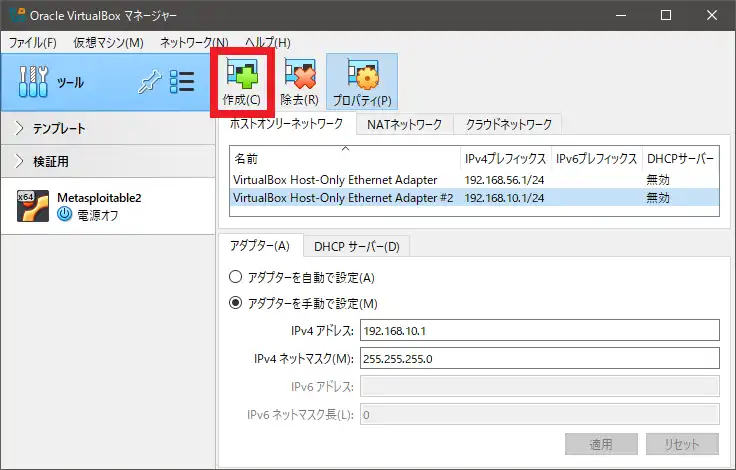The image size is (736, 470).
Task: Click the IPv4 アドレス input field
Action: coord(539,331)
